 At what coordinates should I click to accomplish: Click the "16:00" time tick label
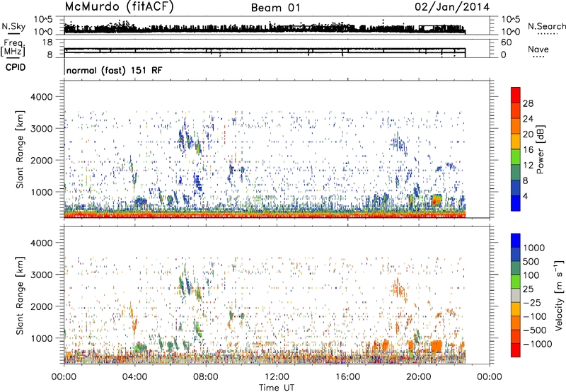point(347,377)
